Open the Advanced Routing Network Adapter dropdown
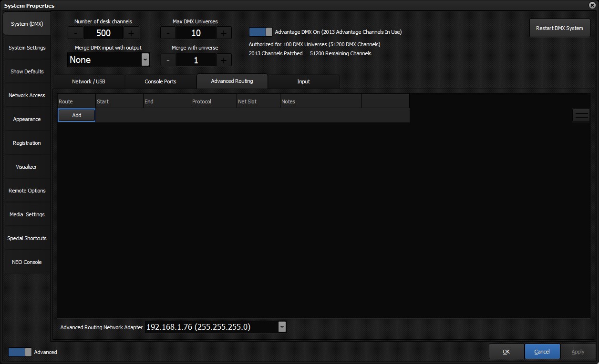The width and height of the screenshot is (599, 364). [x=282, y=327]
